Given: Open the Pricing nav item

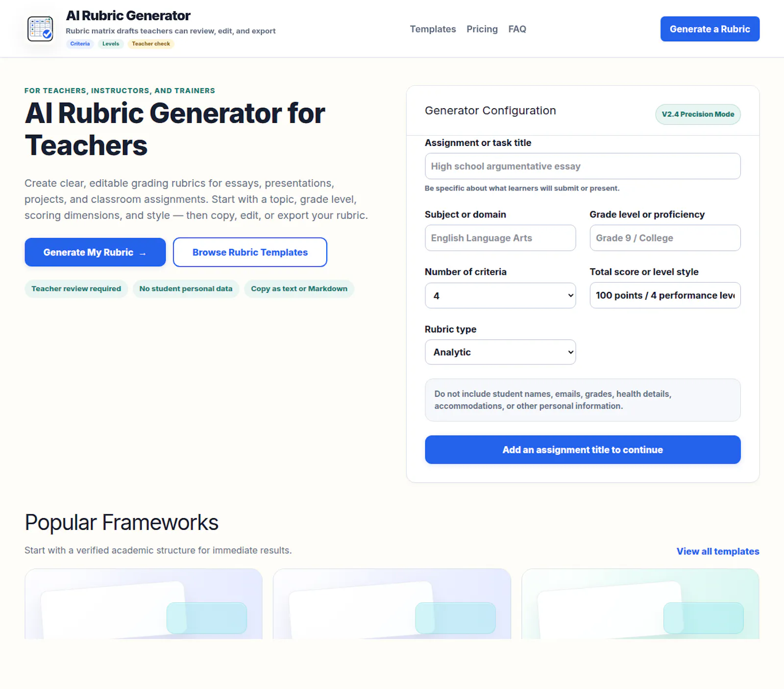Looking at the screenshot, I should 482,29.
